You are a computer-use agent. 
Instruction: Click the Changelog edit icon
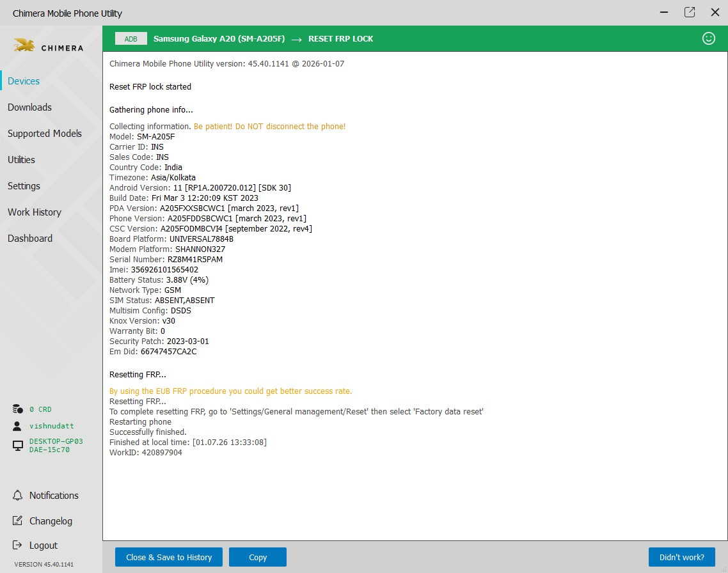click(18, 521)
